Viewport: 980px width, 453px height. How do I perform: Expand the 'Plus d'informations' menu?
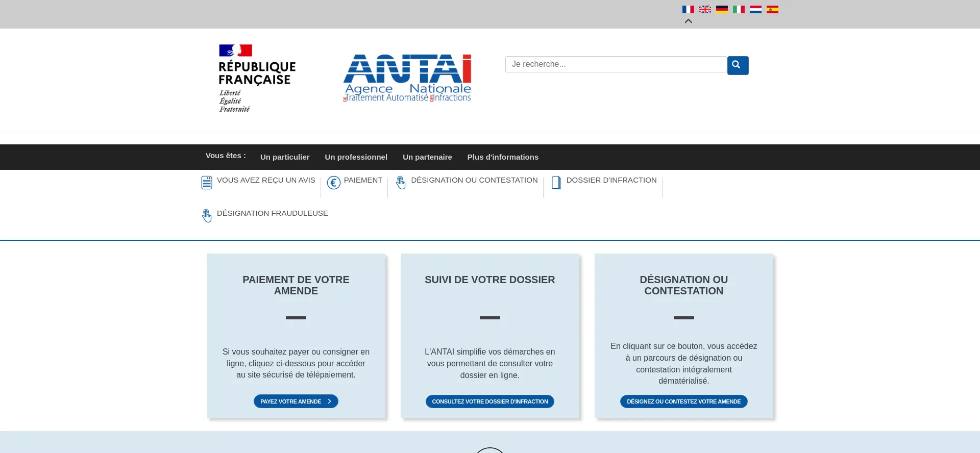pos(503,157)
